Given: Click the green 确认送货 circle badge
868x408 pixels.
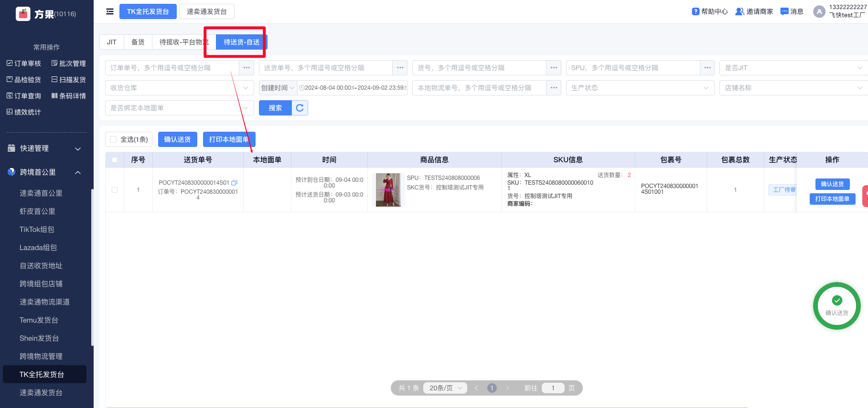Looking at the screenshot, I should (x=837, y=306).
